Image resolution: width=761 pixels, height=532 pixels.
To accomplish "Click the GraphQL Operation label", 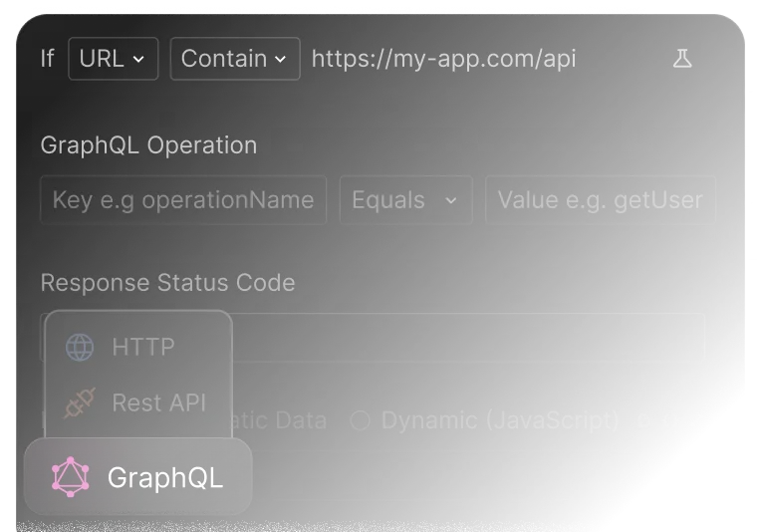I will 148,145.
